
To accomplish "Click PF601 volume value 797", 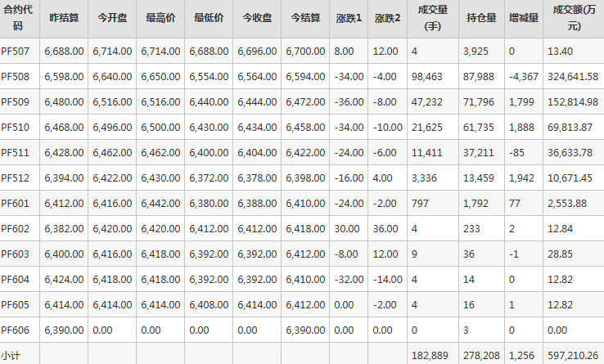I will (420, 204).
